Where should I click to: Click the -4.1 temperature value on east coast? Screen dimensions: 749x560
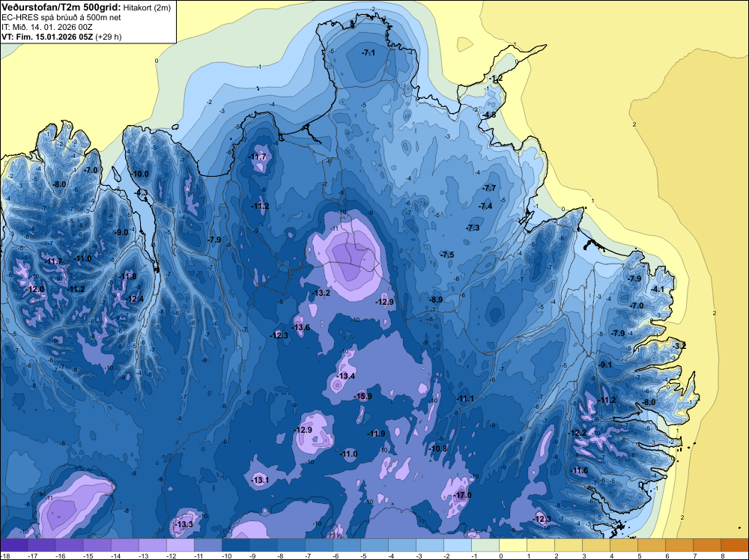pyautogui.click(x=658, y=289)
